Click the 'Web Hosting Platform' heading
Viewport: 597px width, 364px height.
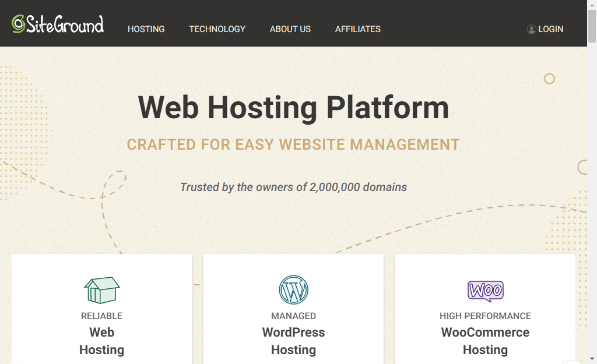tap(294, 108)
